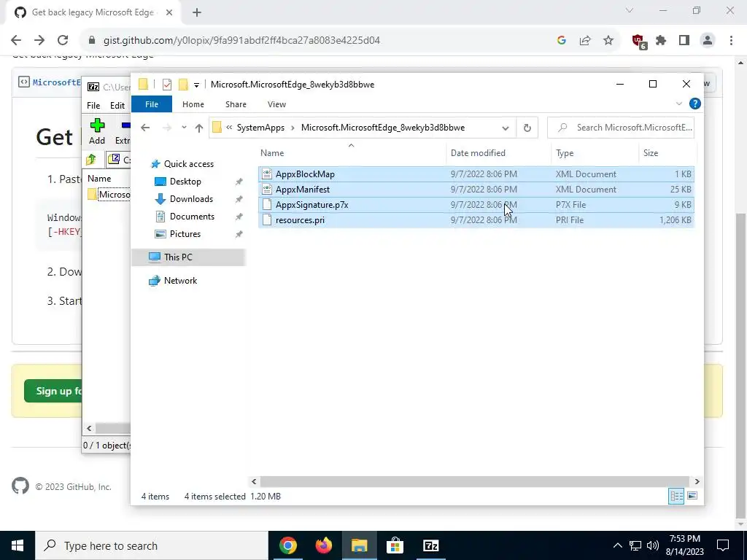Open Customize Quick Access Toolbar dropdown
Screen dimensions: 747x560
coord(196,85)
